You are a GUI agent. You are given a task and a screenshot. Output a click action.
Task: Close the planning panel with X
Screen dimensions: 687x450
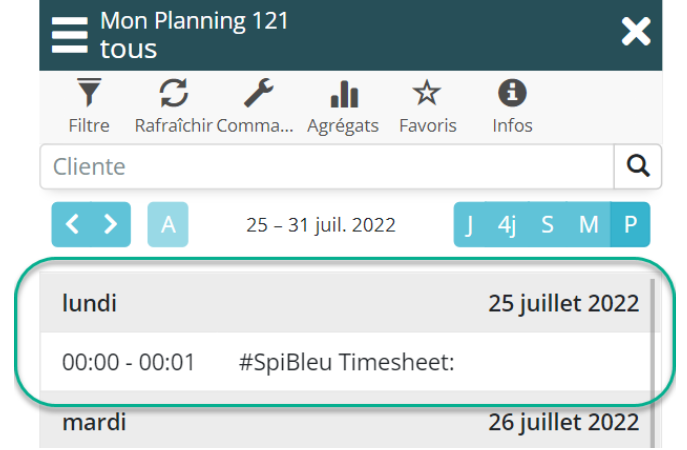coord(636,33)
